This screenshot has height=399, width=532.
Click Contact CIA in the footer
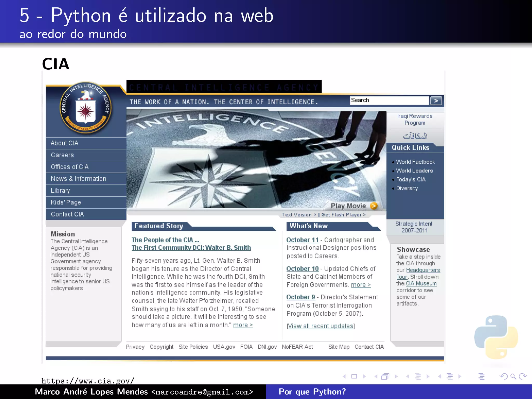369,347
